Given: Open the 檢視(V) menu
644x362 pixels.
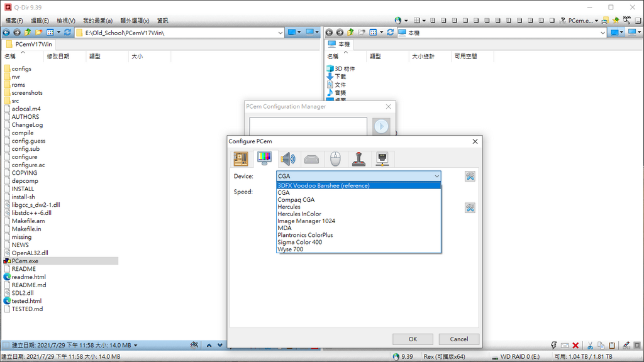Looking at the screenshot, I should 65,21.
